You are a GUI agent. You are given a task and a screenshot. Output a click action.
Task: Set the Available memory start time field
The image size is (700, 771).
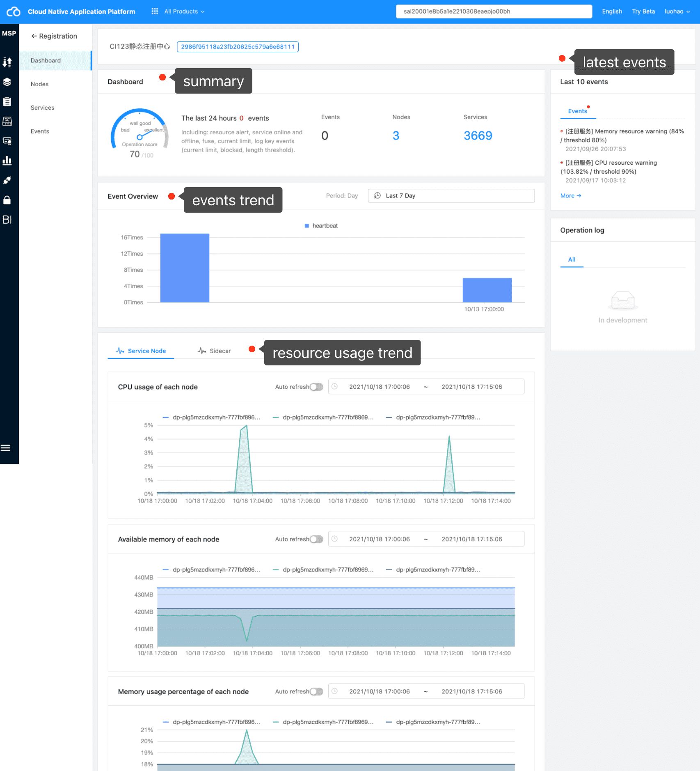pos(380,539)
